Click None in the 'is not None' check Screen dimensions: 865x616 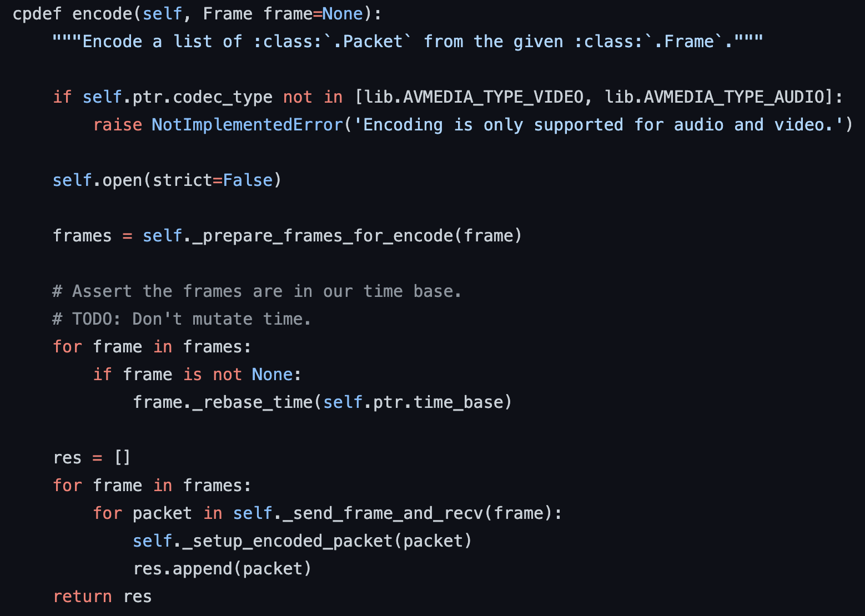click(x=272, y=375)
